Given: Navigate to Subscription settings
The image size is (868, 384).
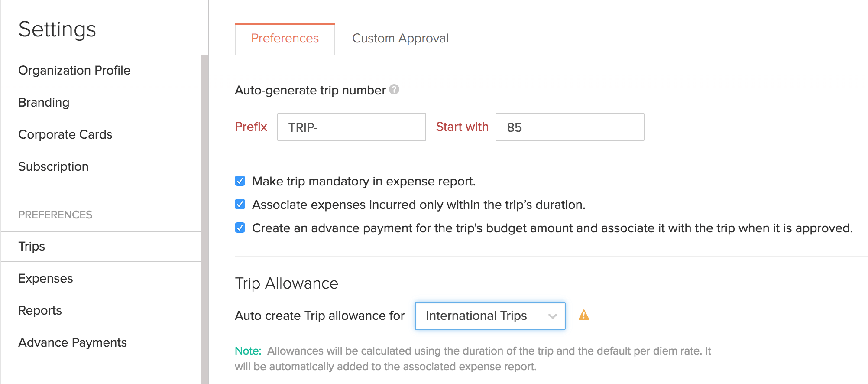Looking at the screenshot, I should (53, 166).
